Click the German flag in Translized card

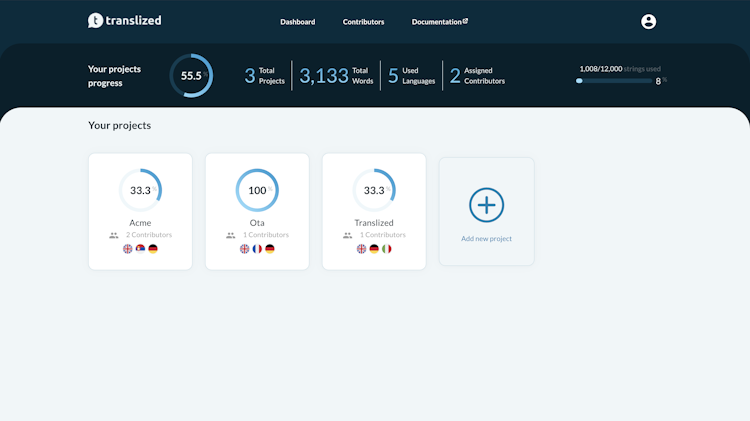[x=374, y=249]
